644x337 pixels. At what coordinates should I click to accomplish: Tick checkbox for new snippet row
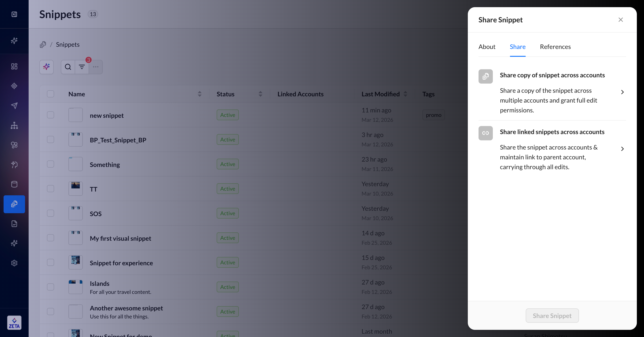pos(51,115)
